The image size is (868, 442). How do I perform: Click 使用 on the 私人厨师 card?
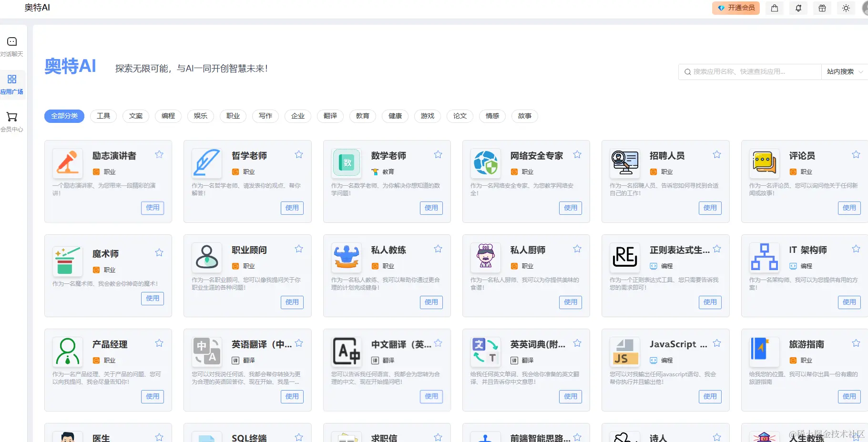pyautogui.click(x=571, y=302)
